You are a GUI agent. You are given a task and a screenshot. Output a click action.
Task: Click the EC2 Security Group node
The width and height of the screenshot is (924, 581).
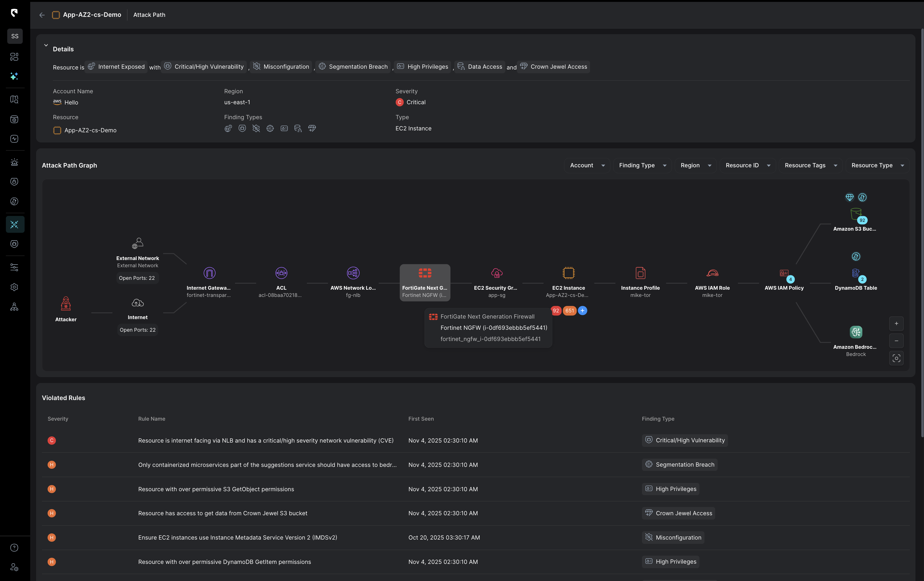tap(496, 273)
